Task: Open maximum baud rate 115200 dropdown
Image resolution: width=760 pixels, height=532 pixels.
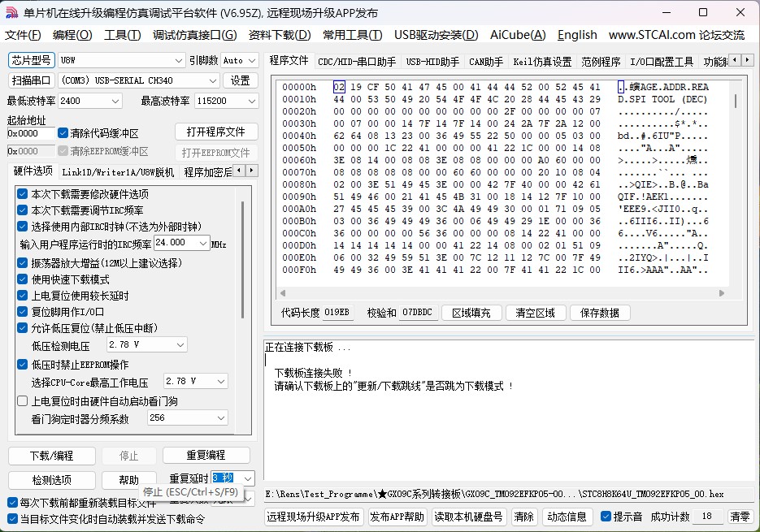Action: click(251, 101)
